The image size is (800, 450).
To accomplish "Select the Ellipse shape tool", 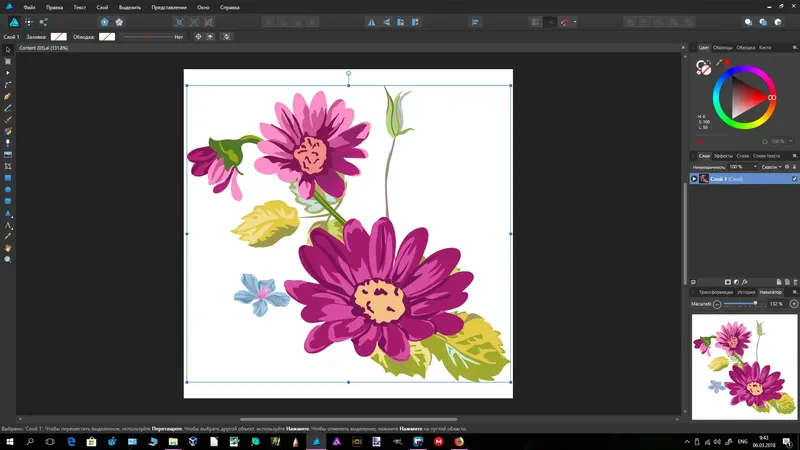I will point(8,189).
